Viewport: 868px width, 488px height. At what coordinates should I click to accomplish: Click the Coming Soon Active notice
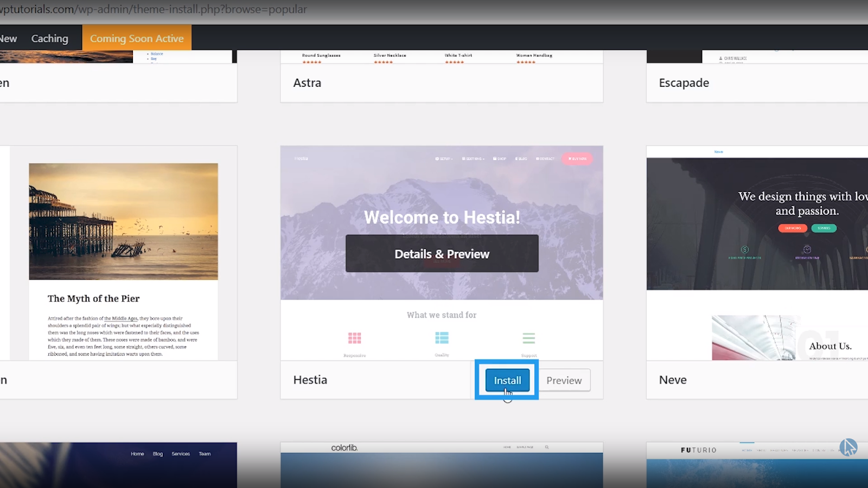137,38
